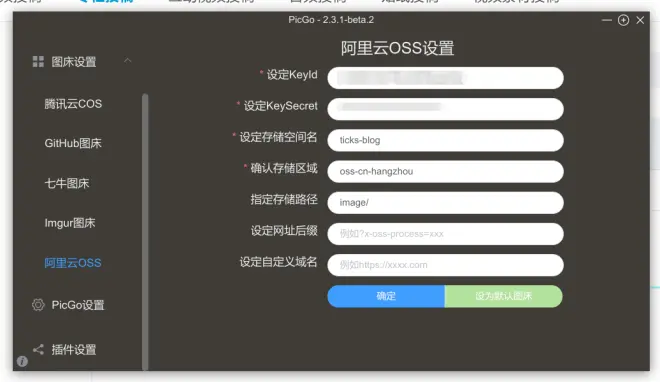Focus the 设定网址后缀 input field
Image resolution: width=660 pixels, height=382 pixels.
(445, 234)
